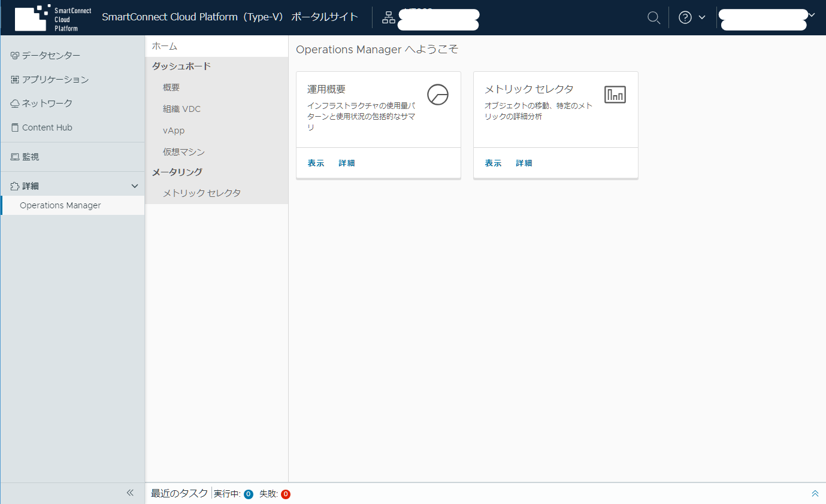
Task: Click the 運用概要 card title
Action: pos(326,89)
